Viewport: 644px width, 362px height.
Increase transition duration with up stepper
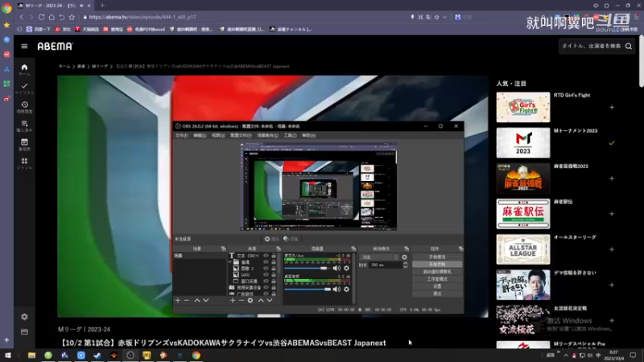click(406, 264)
